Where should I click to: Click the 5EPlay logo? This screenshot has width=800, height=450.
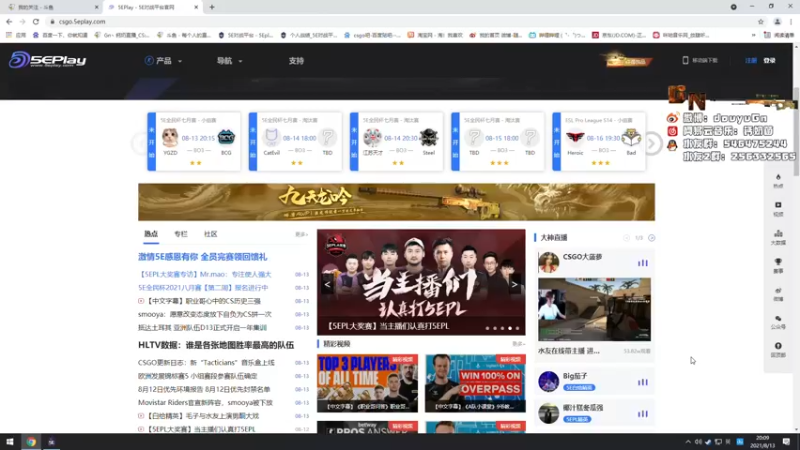tap(47, 60)
